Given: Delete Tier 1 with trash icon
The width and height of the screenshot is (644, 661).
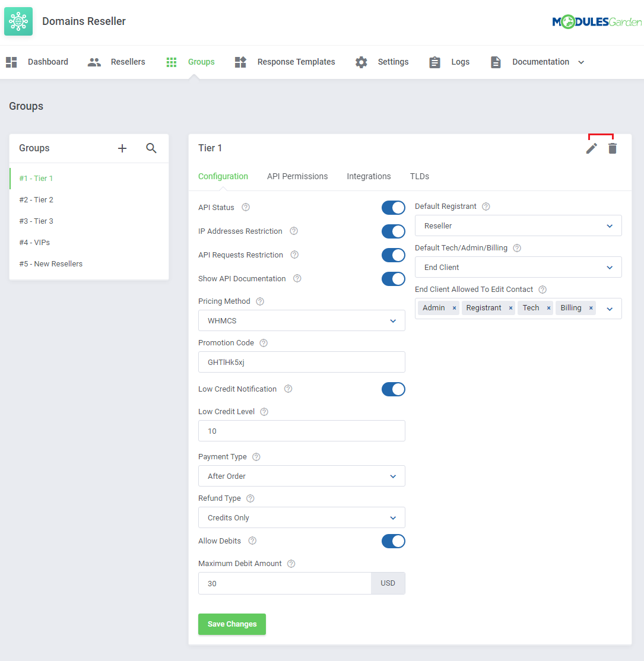Looking at the screenshot, I should pos(613,148).
